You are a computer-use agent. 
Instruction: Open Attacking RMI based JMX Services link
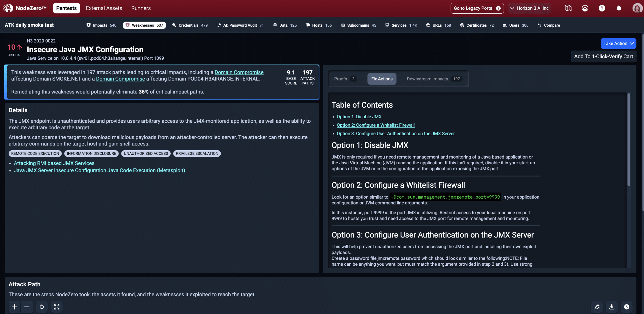[54, 163]
